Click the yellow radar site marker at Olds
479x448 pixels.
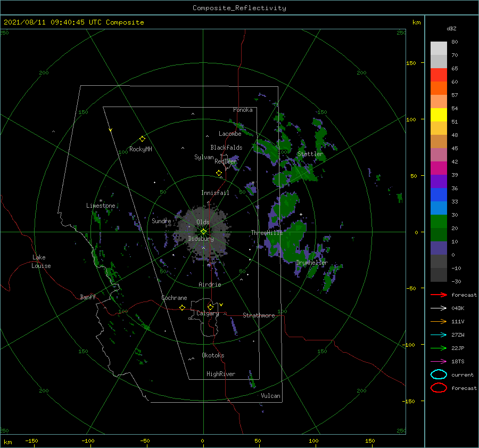(203, 232)
